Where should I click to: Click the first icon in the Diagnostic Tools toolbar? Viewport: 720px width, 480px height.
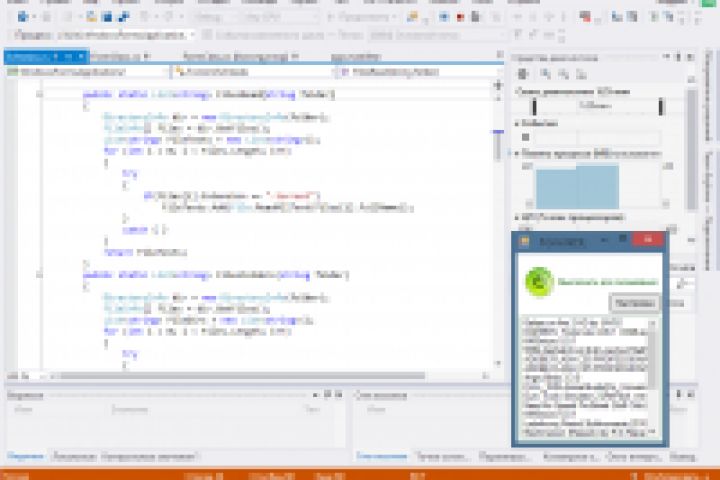tap(523, 74)
